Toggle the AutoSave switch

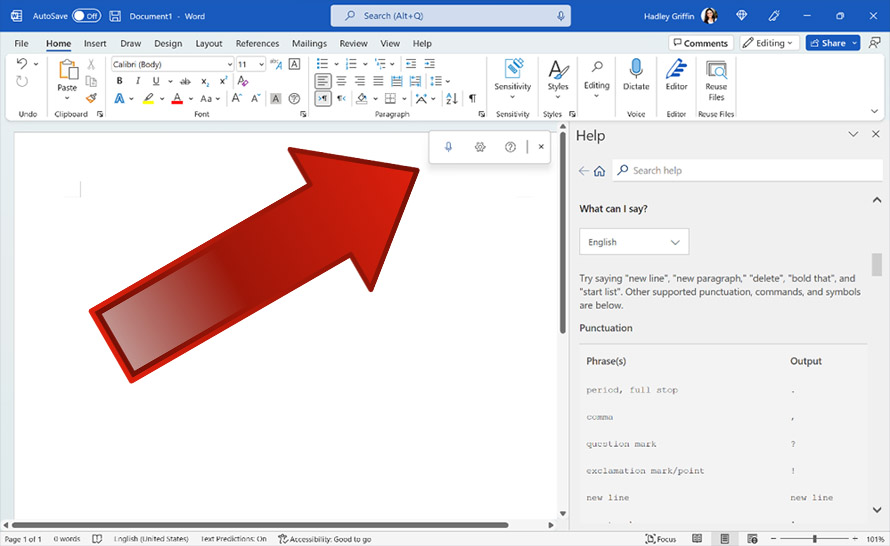click(86, 16)
